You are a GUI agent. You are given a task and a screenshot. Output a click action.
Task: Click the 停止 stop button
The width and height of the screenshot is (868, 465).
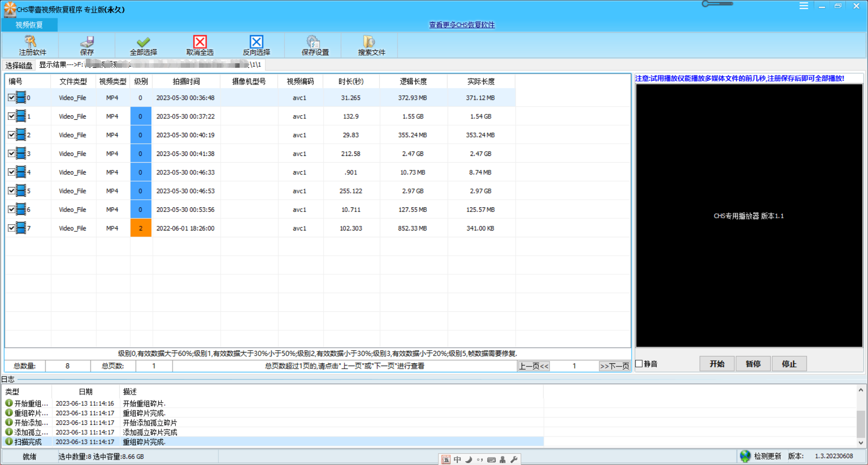click(x=789, y=364)
